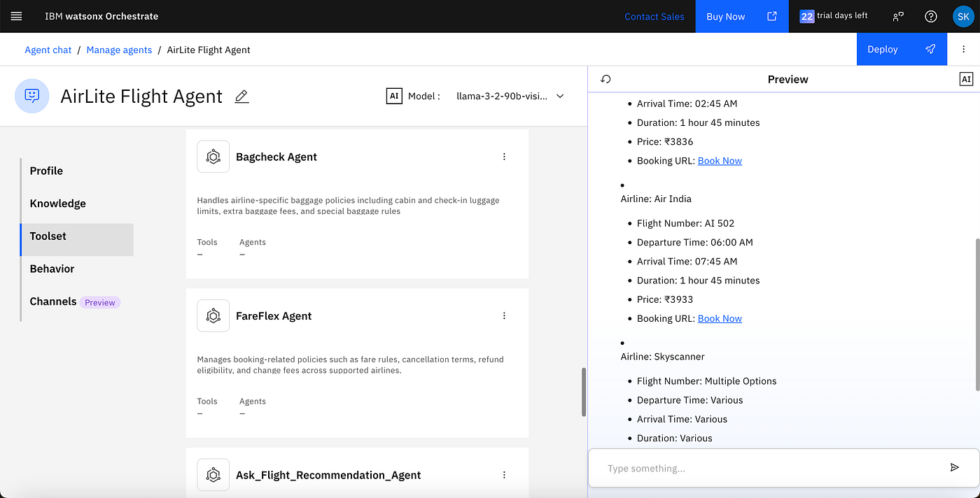Click Departure Time: Various

point(690,400)
